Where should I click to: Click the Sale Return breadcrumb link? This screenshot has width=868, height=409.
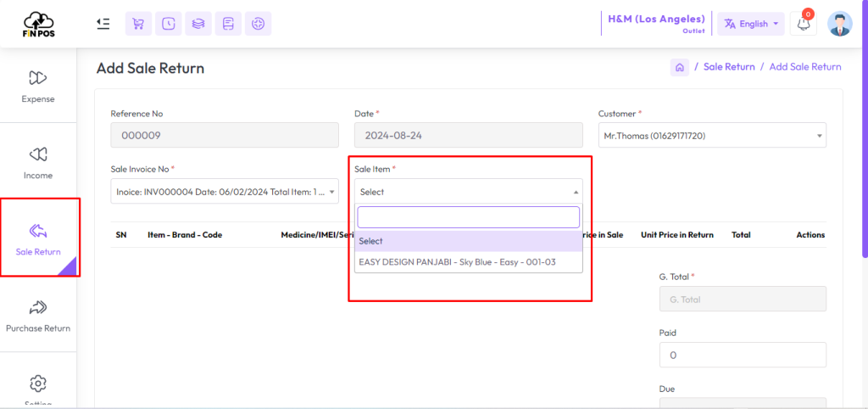(x=729, y=66)
